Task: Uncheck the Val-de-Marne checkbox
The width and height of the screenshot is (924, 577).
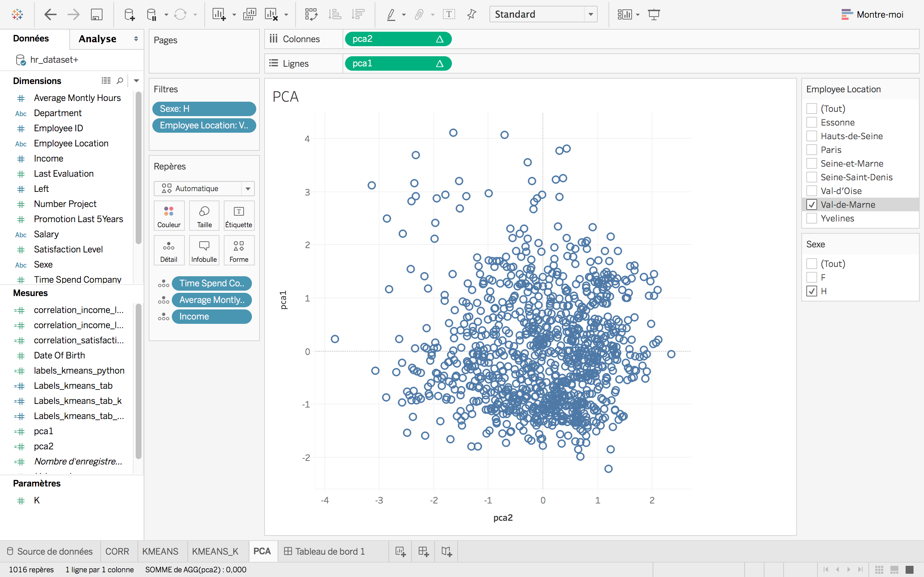Action: (811, 204)
